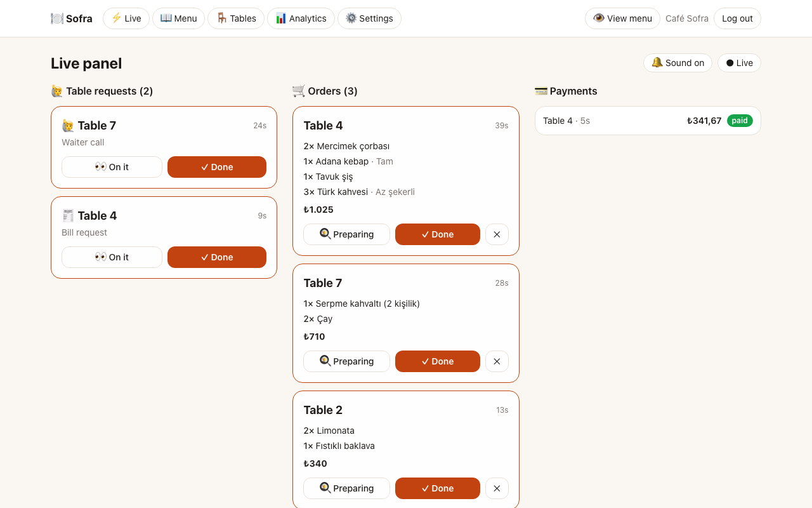
Task: Click the ₺1.025 order total
Action: (x=318, y=210)
